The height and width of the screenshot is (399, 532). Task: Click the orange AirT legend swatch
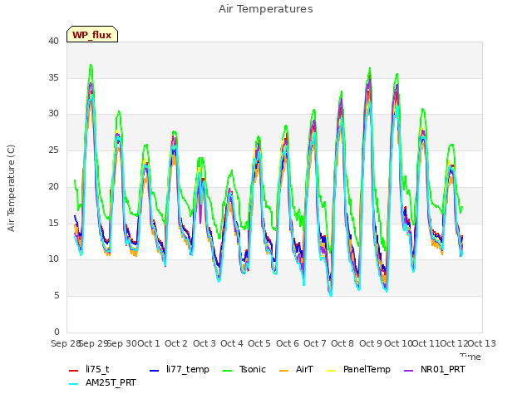pos(284,370)
